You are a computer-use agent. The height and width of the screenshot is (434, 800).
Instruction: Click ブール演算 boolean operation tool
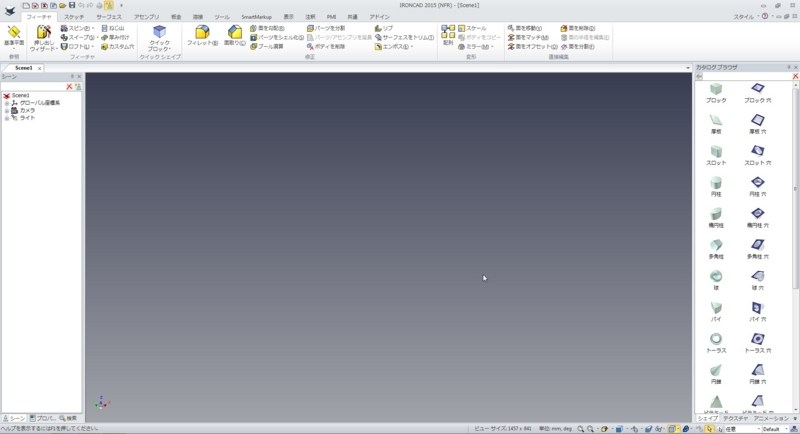tap(266, 46)
